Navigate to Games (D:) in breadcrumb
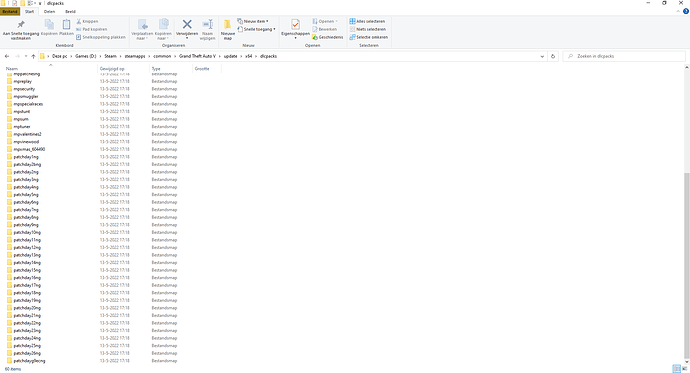This screenshot has width=690, height=373. [x=85, y=56]
